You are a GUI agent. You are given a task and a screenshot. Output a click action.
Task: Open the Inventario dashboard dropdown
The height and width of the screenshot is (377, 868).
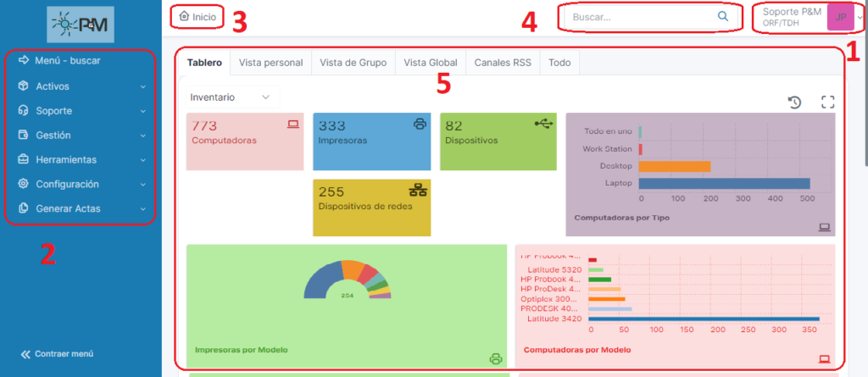pyautogui.click(x=231, y=97)
